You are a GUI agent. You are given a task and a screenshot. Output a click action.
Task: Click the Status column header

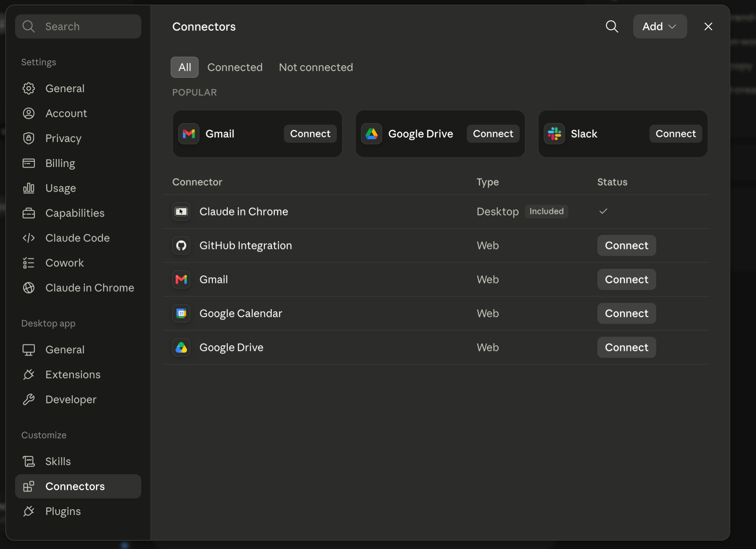pos(612,182)
